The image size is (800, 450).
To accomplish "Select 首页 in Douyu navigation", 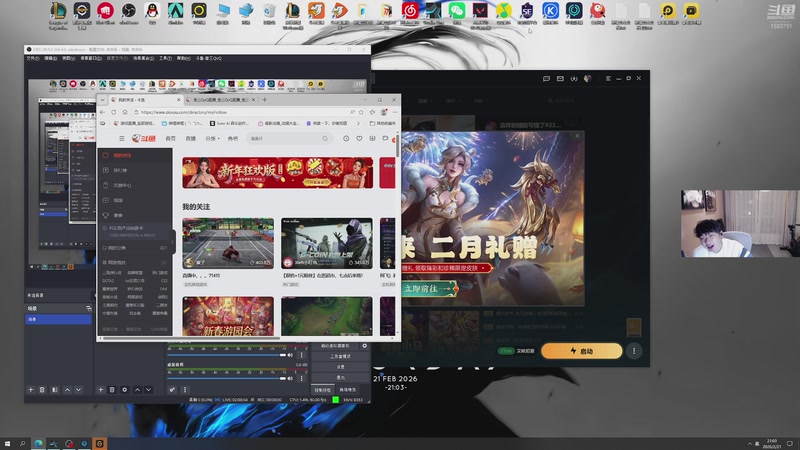I will [x=171, y=138].
